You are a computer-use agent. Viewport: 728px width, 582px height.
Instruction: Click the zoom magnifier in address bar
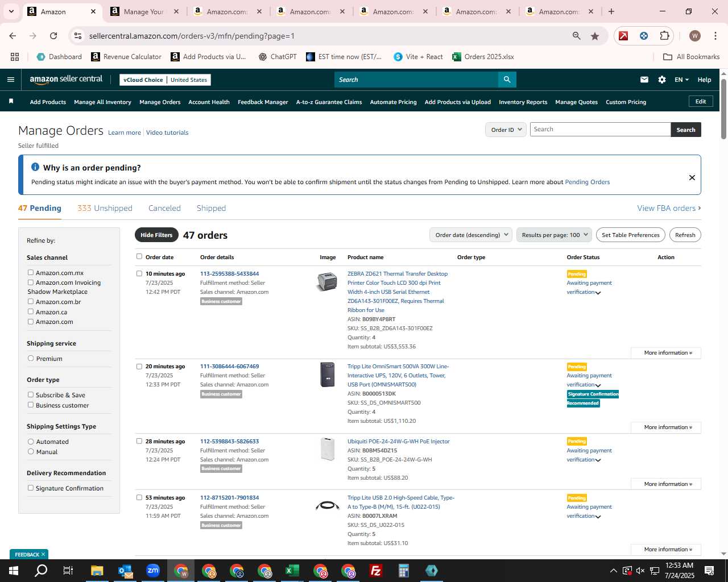[x=577, y=36]
